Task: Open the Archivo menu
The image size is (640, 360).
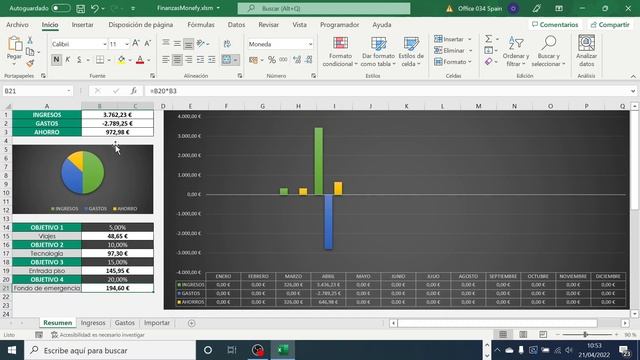Action: coord(17,25)
